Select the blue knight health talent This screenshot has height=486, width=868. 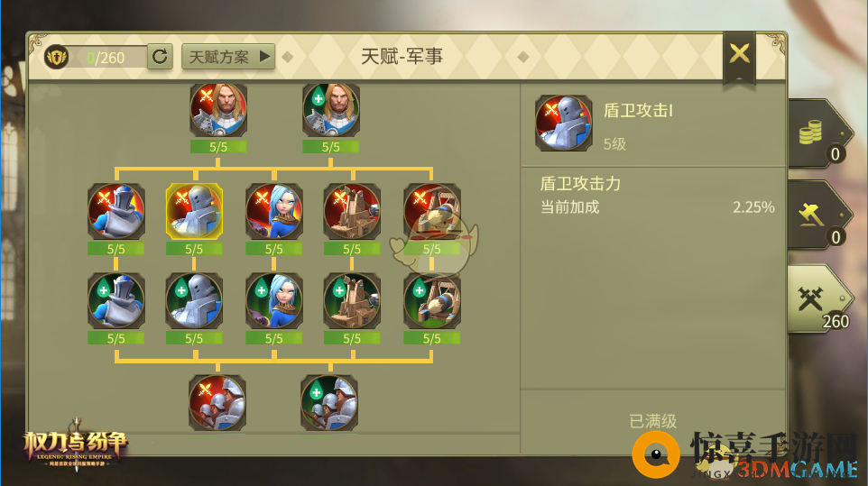116,301
